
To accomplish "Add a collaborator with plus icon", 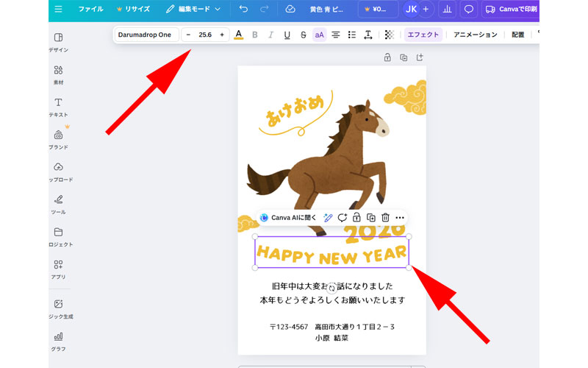I will coord(426,10).
